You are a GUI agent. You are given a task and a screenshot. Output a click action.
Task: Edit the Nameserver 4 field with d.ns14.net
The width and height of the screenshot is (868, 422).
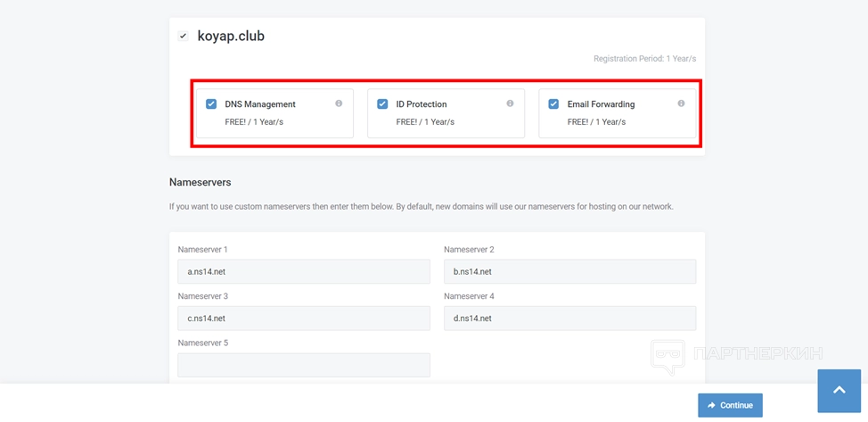pyautogui.click(x=569, y=319)
